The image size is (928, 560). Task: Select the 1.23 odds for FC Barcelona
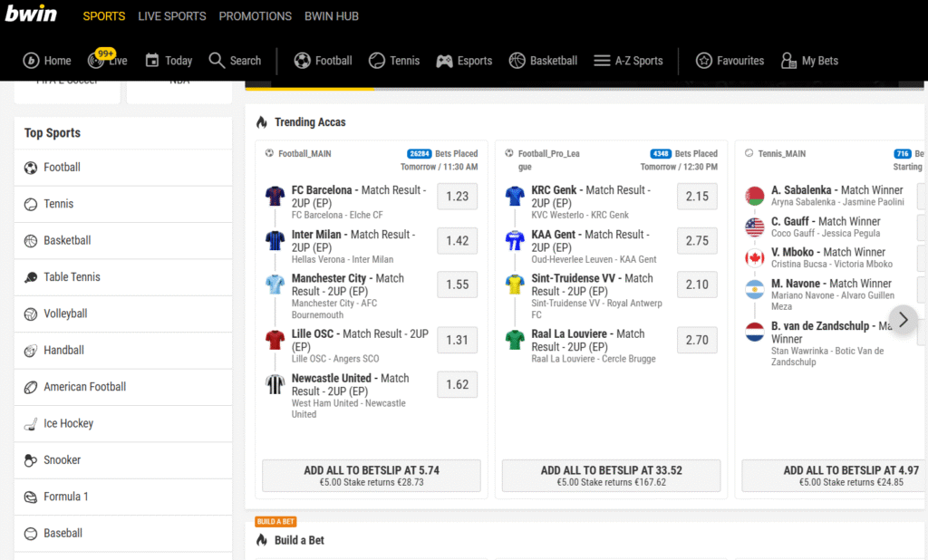pyautogui.click(x=457, y=196)
